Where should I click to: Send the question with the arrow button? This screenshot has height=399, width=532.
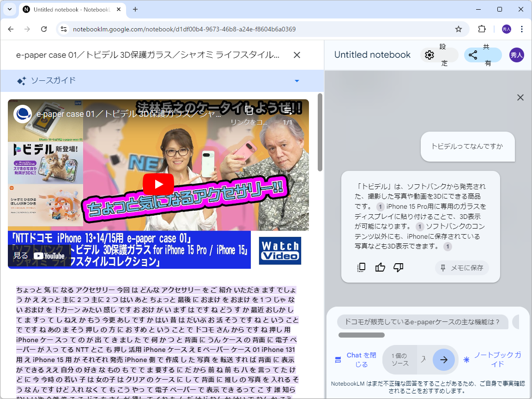tap(443, 360)
